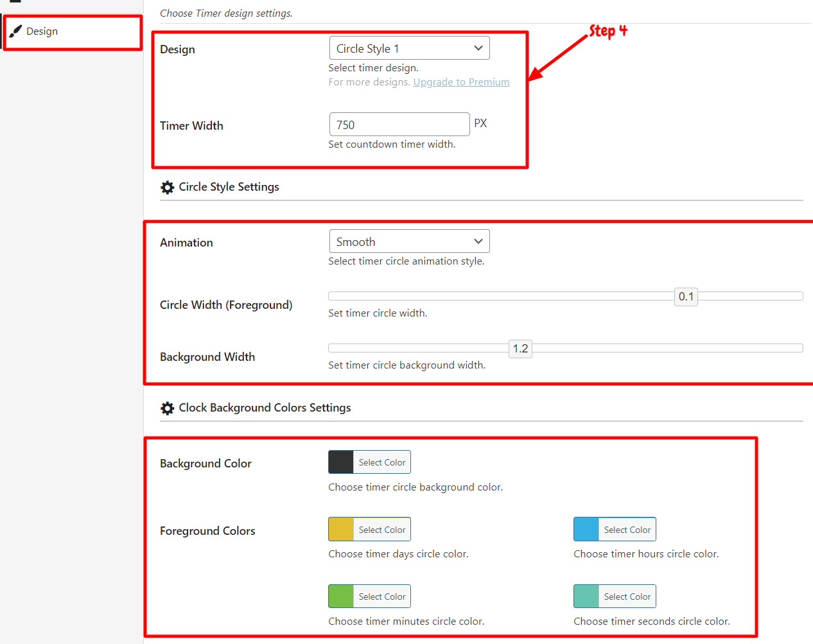This screenshot has width=813, height=644.
Task: Click the Circle Style Settings heading text
Action: tap(229, 187)
